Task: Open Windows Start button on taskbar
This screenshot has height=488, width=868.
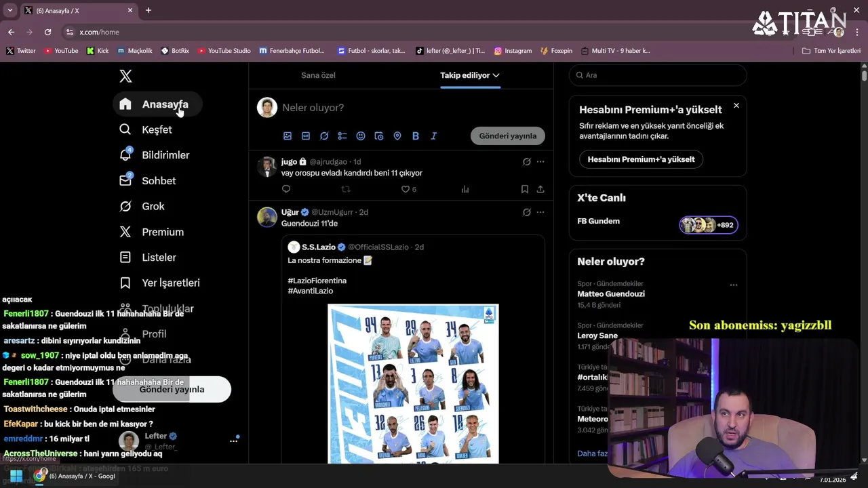Action: click(x=16, y=476)
